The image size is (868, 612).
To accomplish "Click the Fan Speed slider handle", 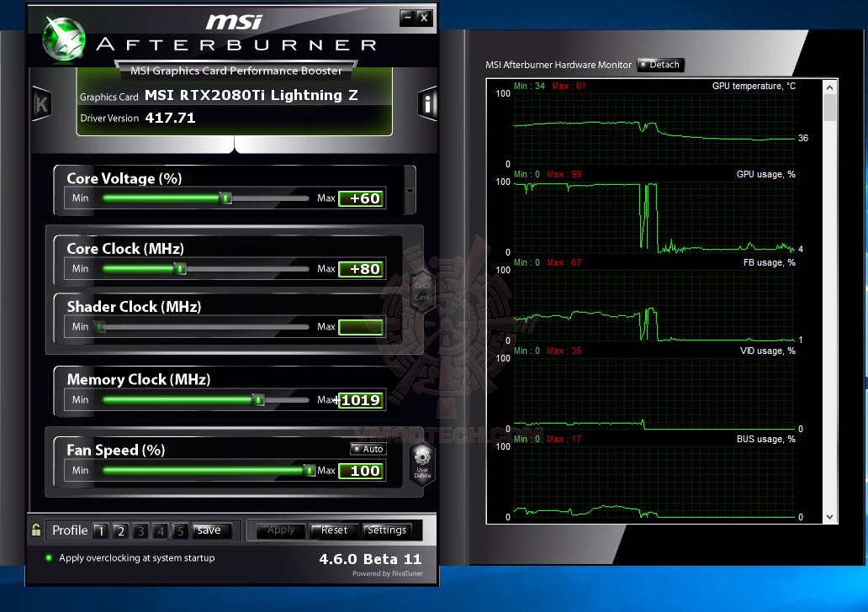I will (310, 470).
